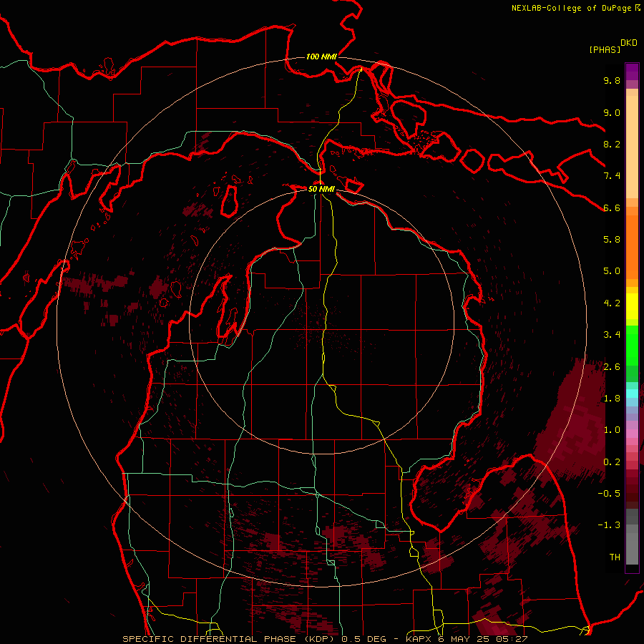Image resolution: width=644 pixels, height=644 pixels.
Task: Pick the yellow band on color bar
Action: (x=632, y=306)
